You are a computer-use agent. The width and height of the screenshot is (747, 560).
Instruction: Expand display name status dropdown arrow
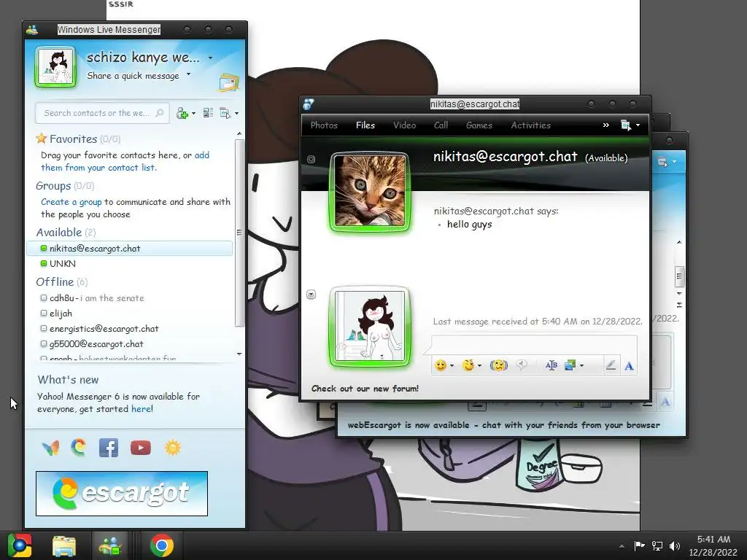(x=210, y=58)
